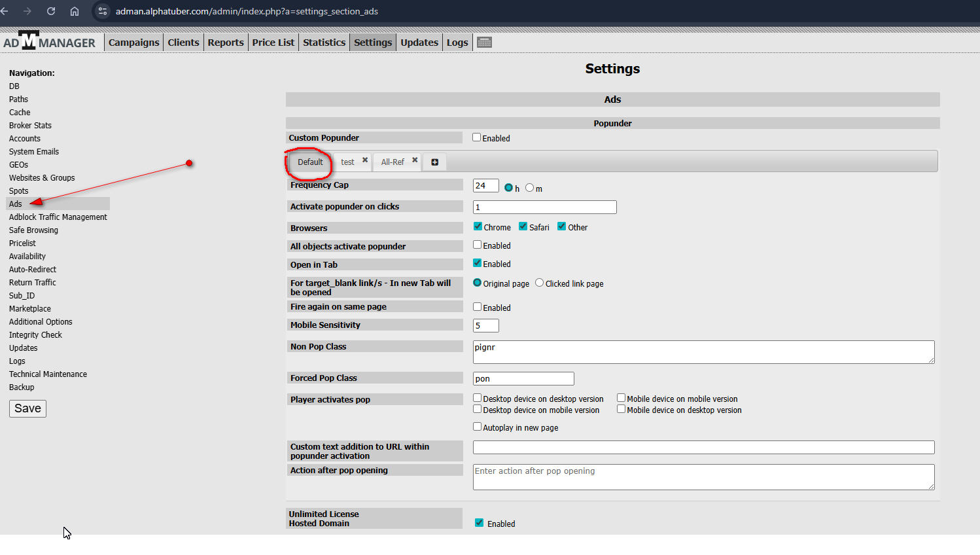Viewport: 980px width, 555px height.
Task: Reload the page with browser refresh icon
Action: coord(51,11)
